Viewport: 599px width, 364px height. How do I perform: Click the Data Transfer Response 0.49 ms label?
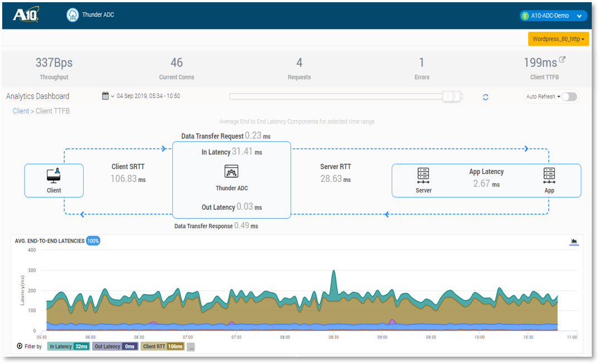click(x=216, y=225)
